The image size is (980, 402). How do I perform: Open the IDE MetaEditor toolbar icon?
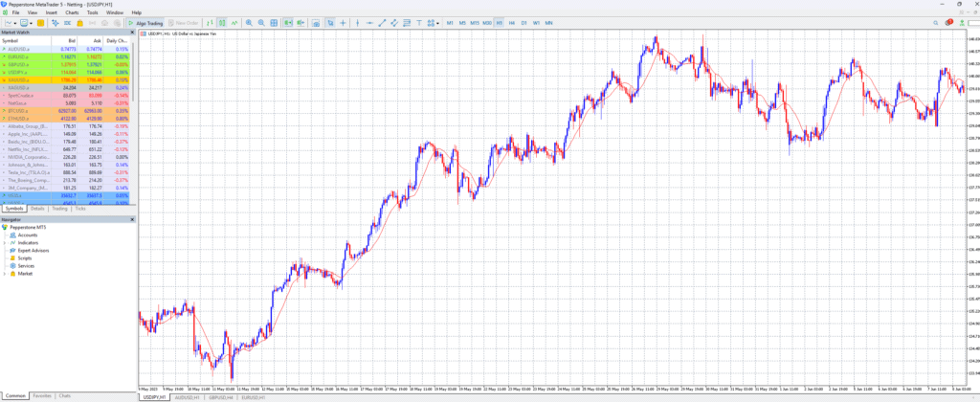[68, 23]
